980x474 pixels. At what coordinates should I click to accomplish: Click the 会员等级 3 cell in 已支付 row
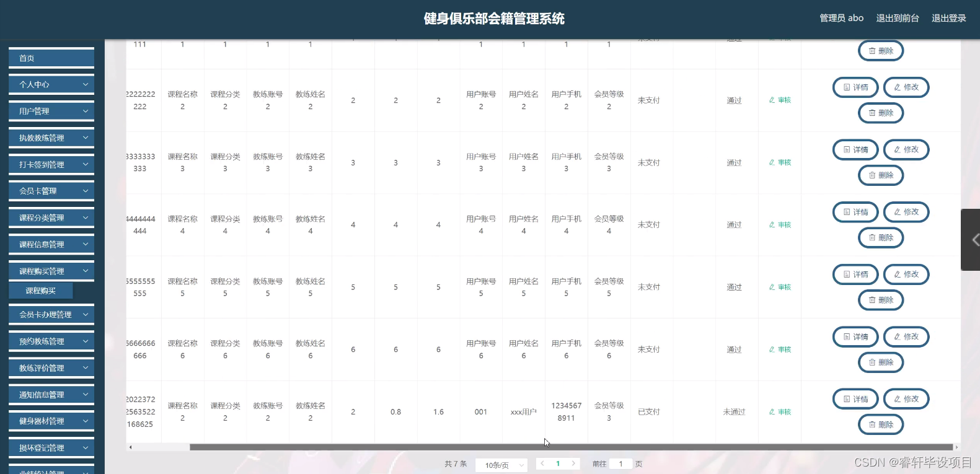(x=609, y=412)
